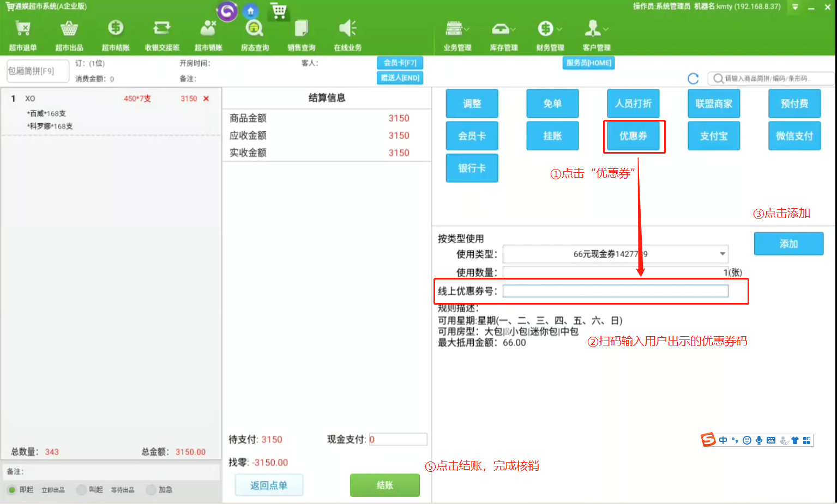Image resolution: width=837 pixels, height=504 pixels.
Task: Click the Sogou toolbox grid icon
Action: [807, 440]
